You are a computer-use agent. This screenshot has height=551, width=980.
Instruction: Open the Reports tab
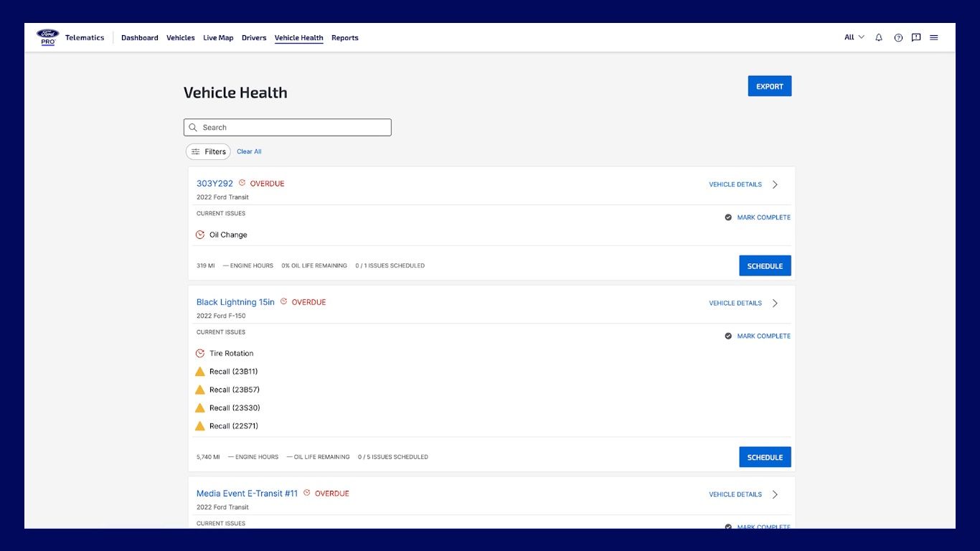345,38
